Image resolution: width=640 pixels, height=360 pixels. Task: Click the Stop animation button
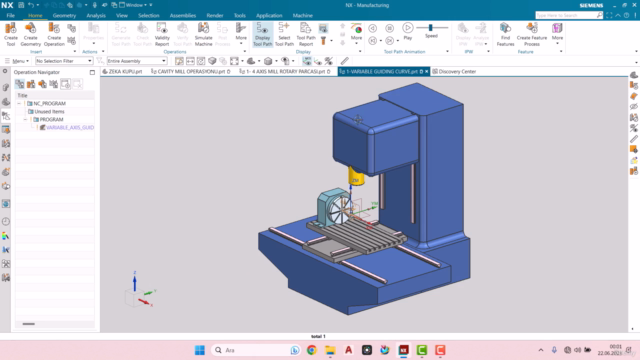pyautogui.click(x=390, y=28)
